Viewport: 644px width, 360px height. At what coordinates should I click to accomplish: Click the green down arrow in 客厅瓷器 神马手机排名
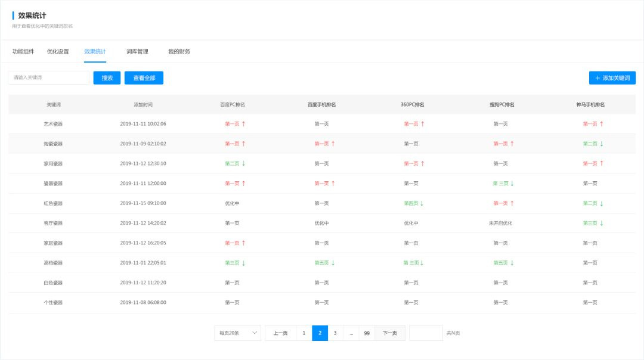point(602,223)
